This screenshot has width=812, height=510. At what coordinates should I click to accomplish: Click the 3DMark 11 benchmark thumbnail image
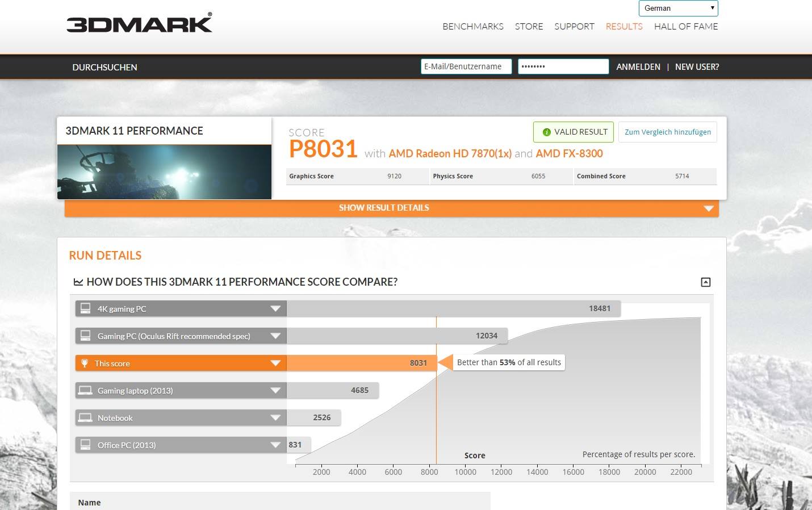pos(164,172)
